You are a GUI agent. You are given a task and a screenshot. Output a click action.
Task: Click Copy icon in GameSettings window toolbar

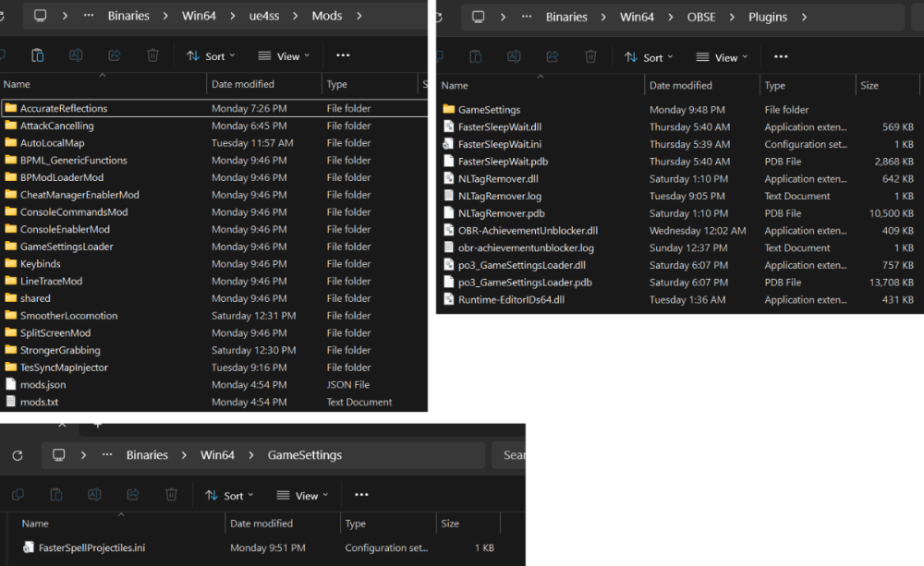tap(18, 495)
